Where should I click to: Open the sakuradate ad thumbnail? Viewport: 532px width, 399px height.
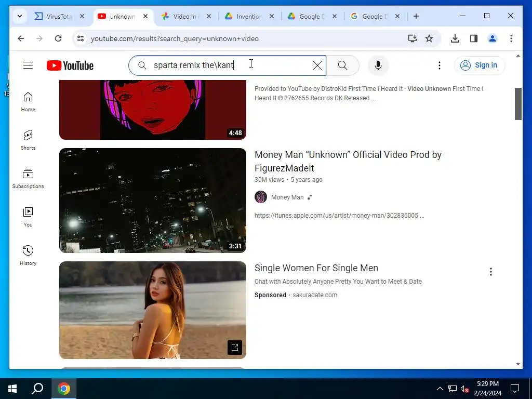[x=153, y=310]
